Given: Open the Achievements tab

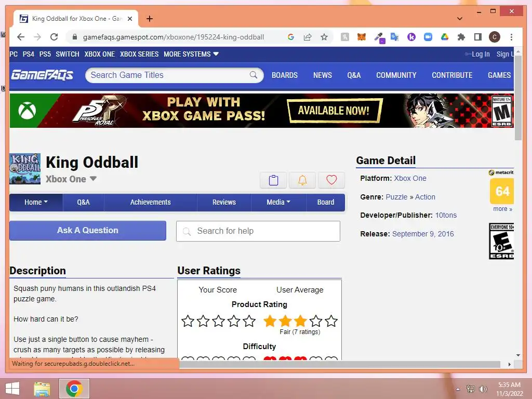Looking at the screenshot, I should (150, 202).
